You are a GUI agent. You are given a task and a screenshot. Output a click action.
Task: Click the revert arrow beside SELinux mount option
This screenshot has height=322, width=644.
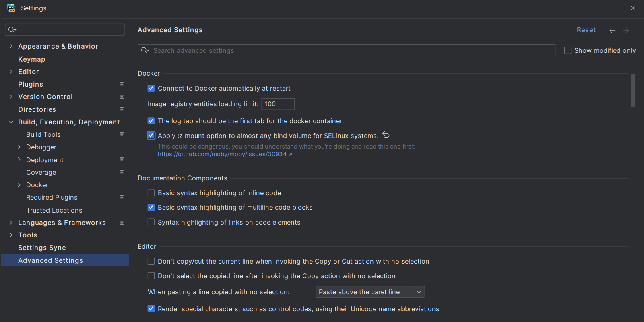(x=386, y=135)
